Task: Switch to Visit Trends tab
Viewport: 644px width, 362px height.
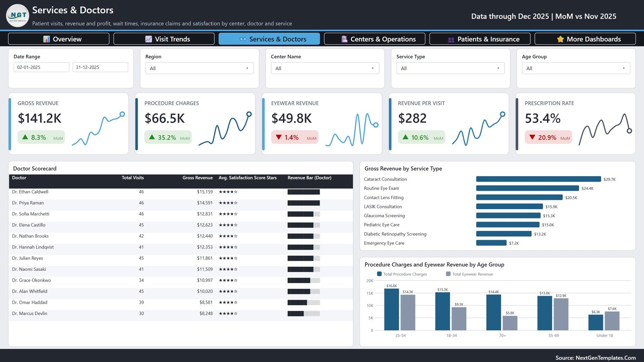Action: click(164, 39)
